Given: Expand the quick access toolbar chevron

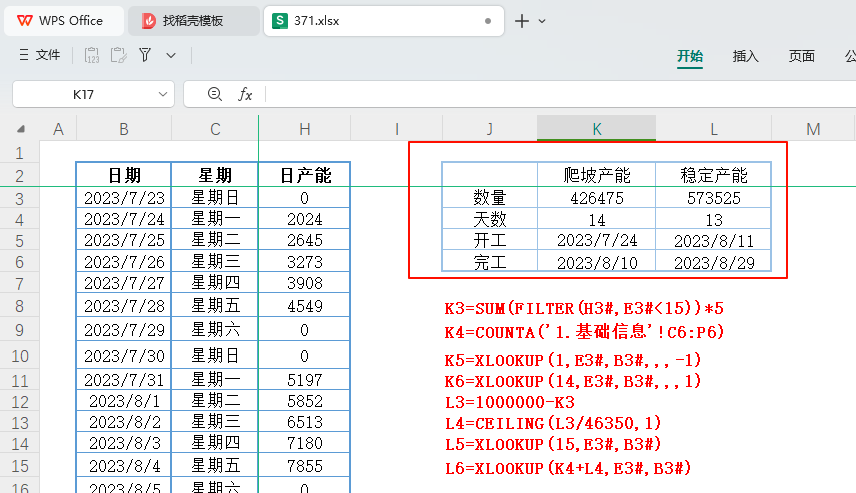Looking at the screenshot, I should point(171,55).
